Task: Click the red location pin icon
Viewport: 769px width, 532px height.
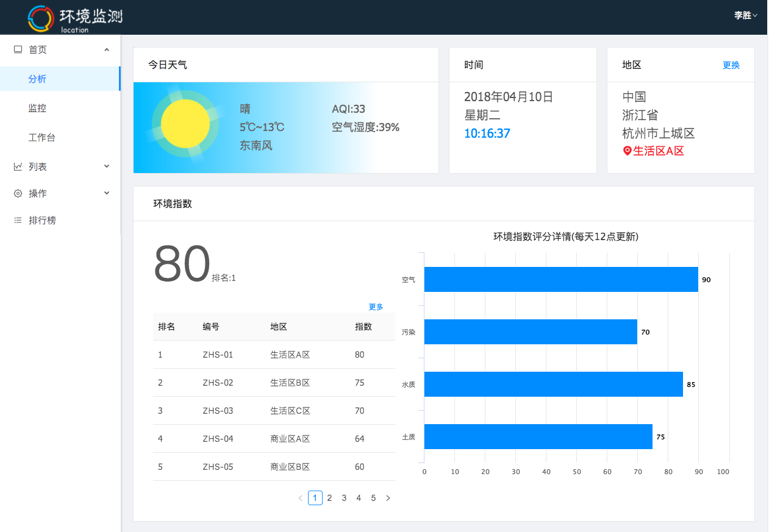Action: click(627, 151)
